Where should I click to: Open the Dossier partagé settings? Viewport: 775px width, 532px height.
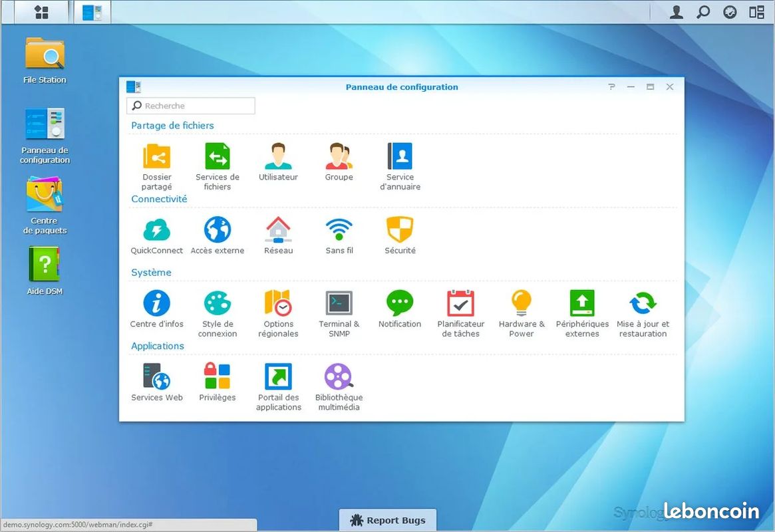[157, 158]
